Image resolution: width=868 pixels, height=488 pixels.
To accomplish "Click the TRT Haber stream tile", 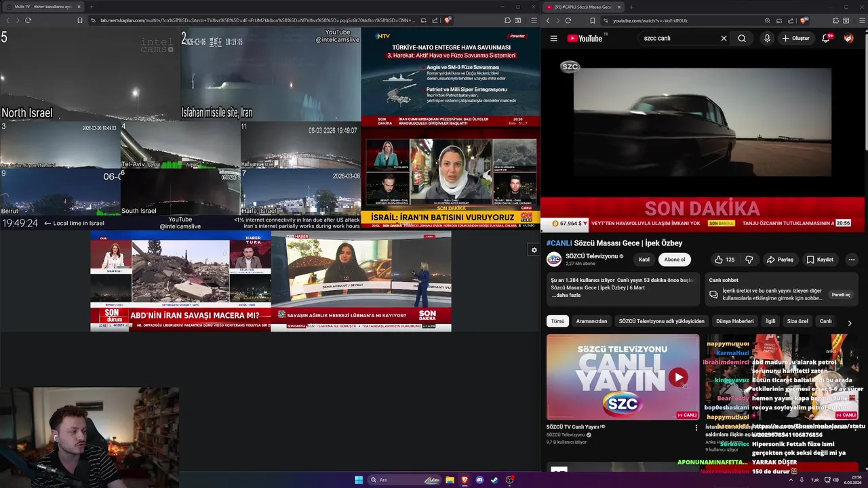I will click(361, 281).
